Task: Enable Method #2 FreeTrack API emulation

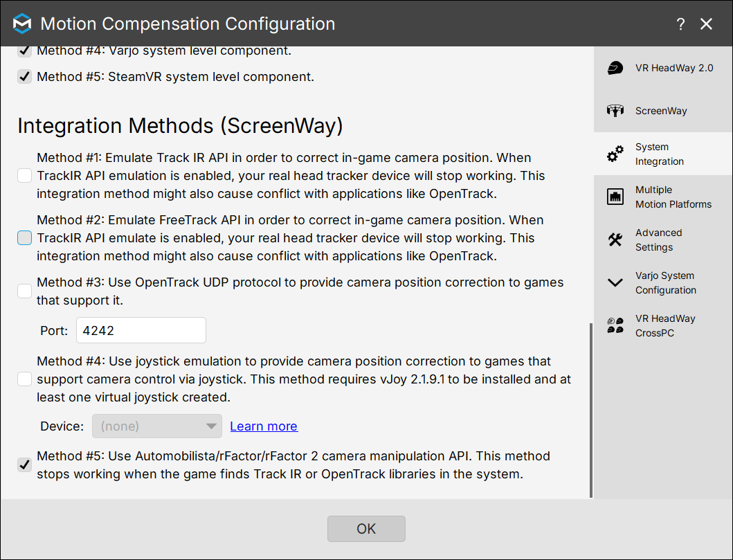Action: (24, 238)
